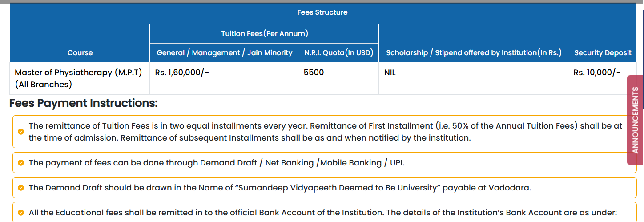Viewport: 644px width, 222px height.
Task: Select the Net Banking / UPI payment instruction text
Action: coord(217,163)
